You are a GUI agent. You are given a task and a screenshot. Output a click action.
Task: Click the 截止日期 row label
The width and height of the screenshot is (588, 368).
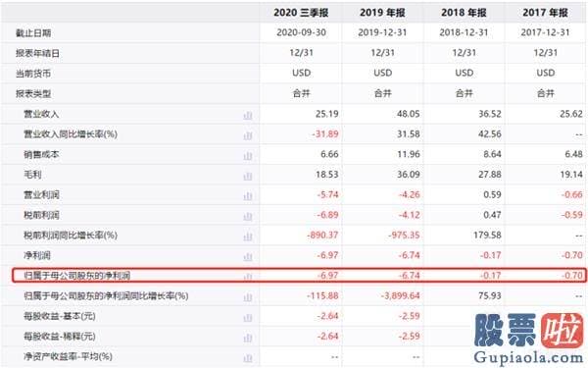click(33, 33)
